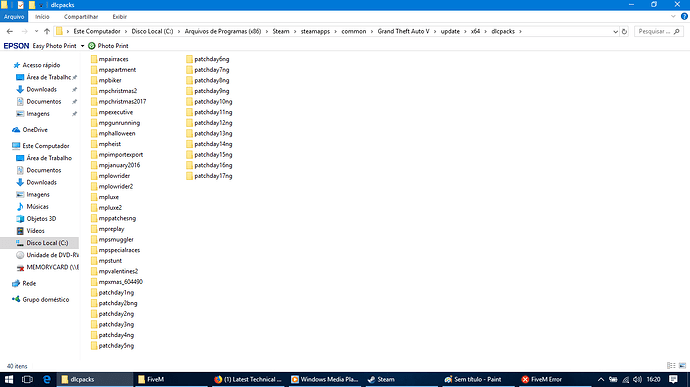
Task: Select the mpchristmas2017 folder icon
Action: [94, 101]
